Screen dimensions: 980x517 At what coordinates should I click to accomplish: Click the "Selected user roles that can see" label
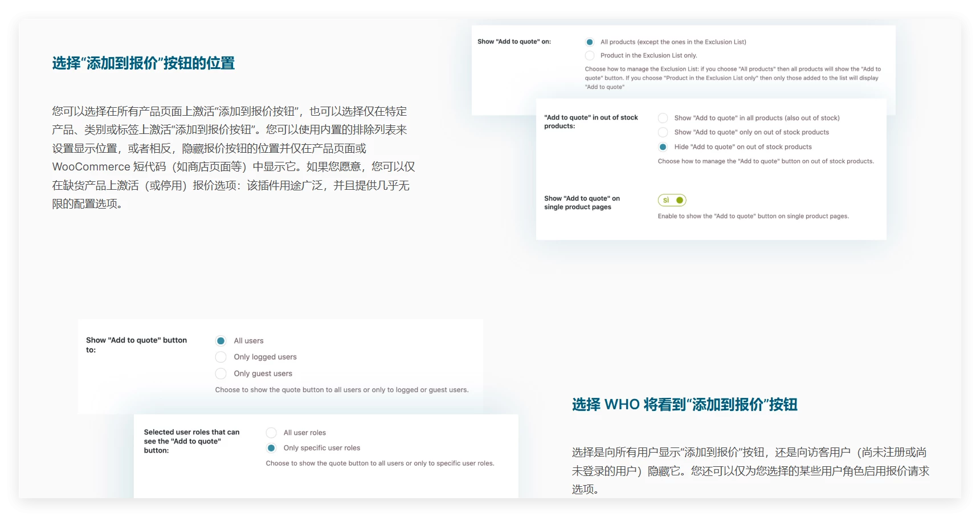[191, 441]
